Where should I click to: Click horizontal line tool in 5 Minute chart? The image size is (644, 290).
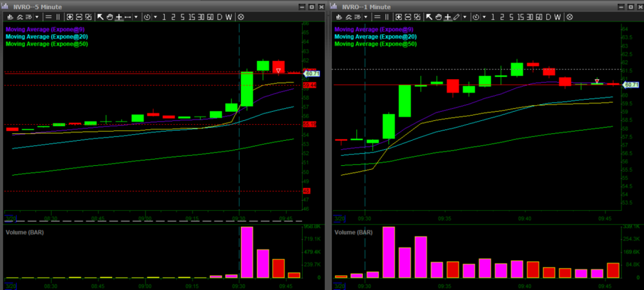(127, 17)
